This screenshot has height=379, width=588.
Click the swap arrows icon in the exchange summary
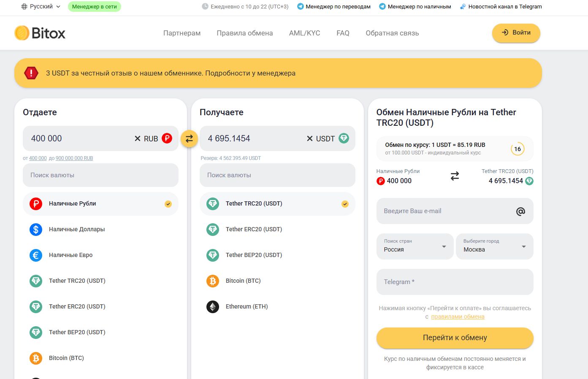click(455, 176)
